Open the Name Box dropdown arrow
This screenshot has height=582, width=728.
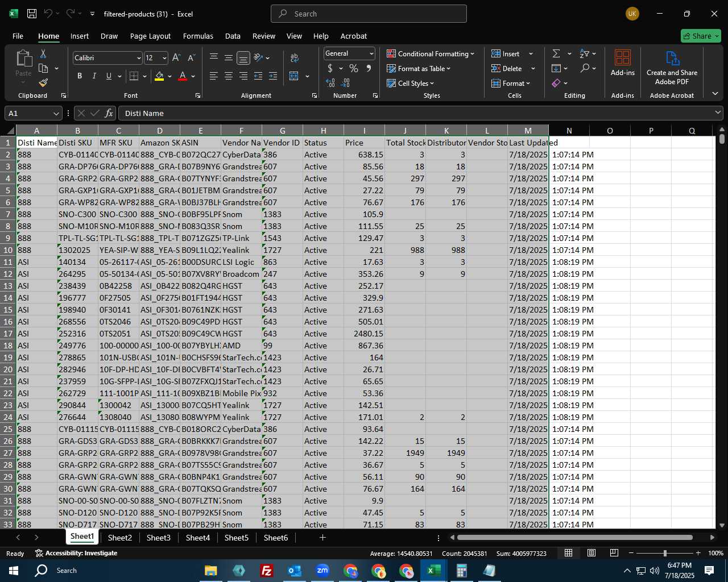pyautogui.click(x=56, y=113)
